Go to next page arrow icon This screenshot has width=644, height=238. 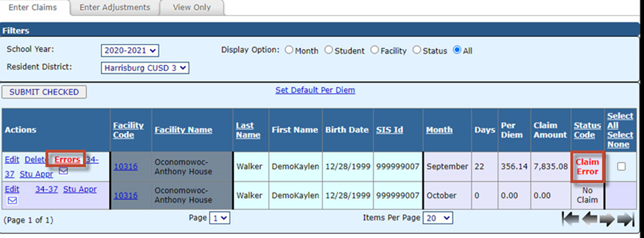click(607, 219)
